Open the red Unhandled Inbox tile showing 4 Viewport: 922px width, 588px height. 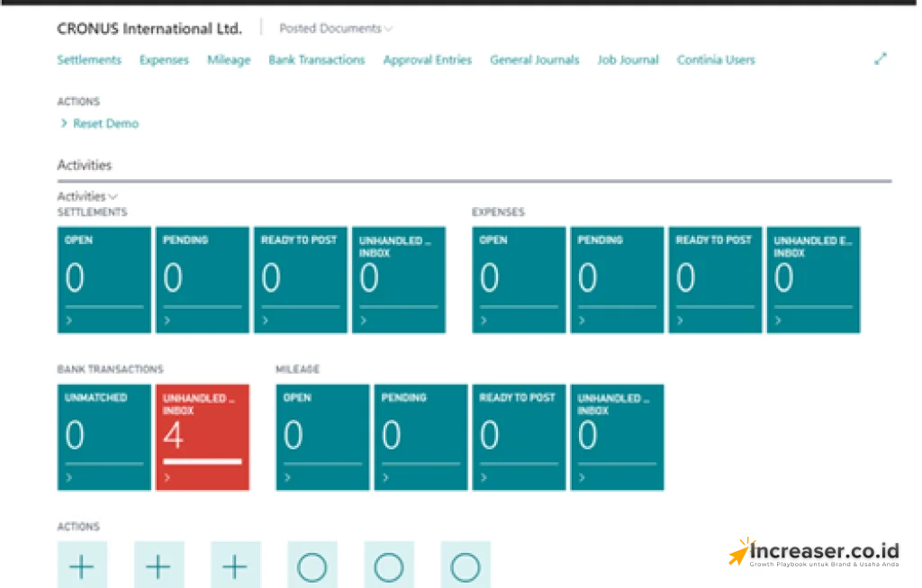coord(203,437)
